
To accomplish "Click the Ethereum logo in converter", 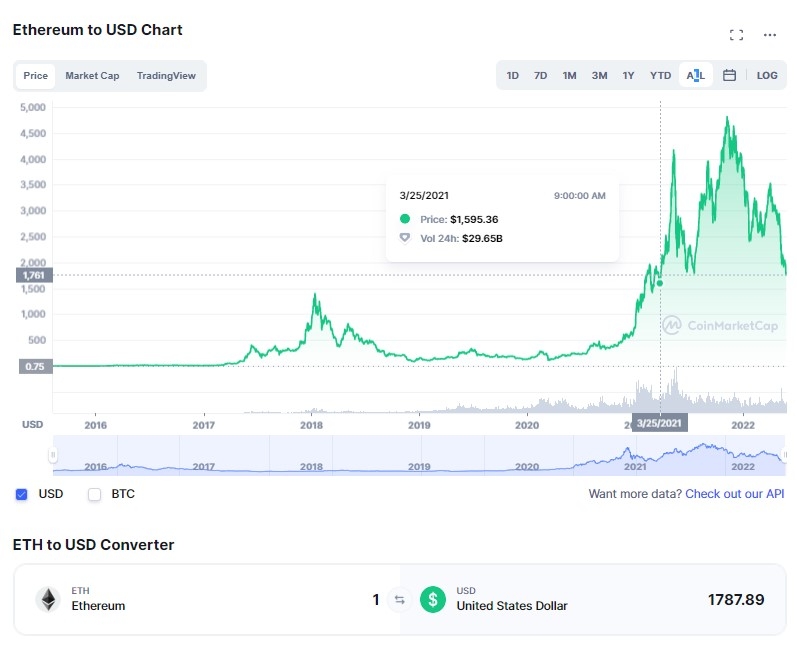I will (48, 600).
